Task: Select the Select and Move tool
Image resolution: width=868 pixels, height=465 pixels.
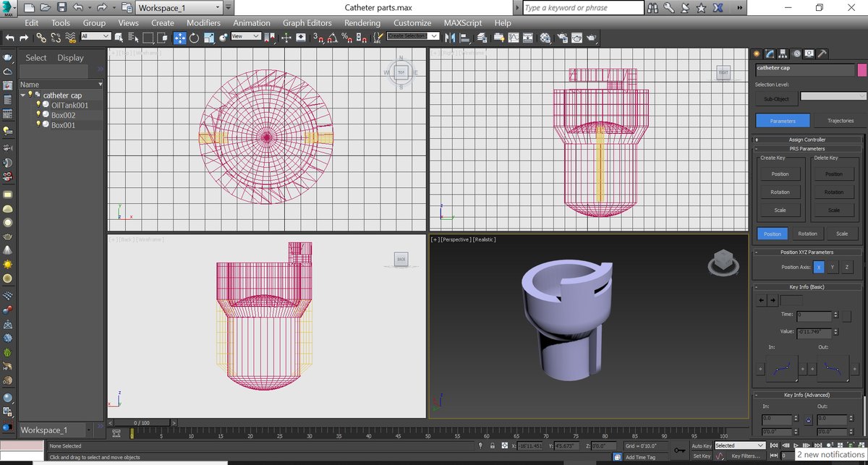Action: [179, 38]
